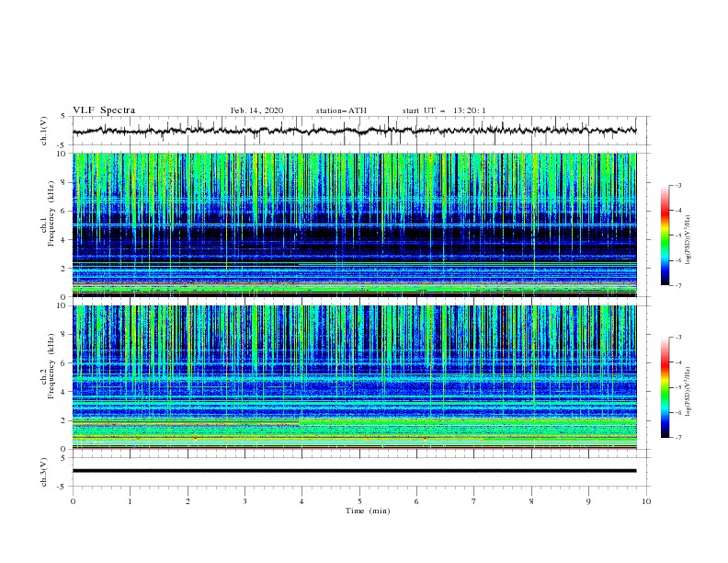Click the "station=ATH" header label
Image resolution: width=728 pixels, height=563 pixels.
(x=341, y=110)
